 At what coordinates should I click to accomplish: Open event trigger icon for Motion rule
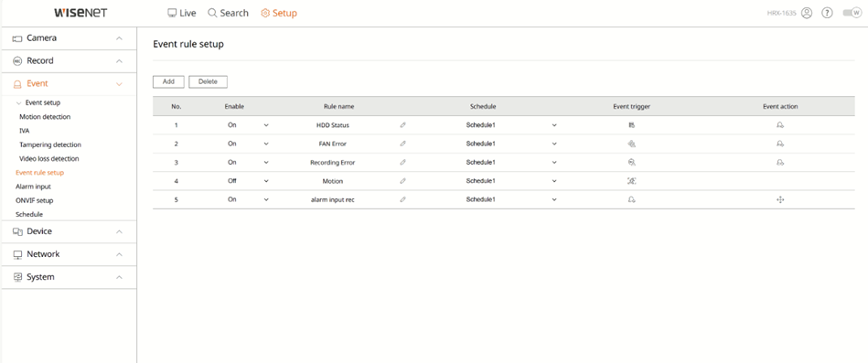click(x=632, y=181)
